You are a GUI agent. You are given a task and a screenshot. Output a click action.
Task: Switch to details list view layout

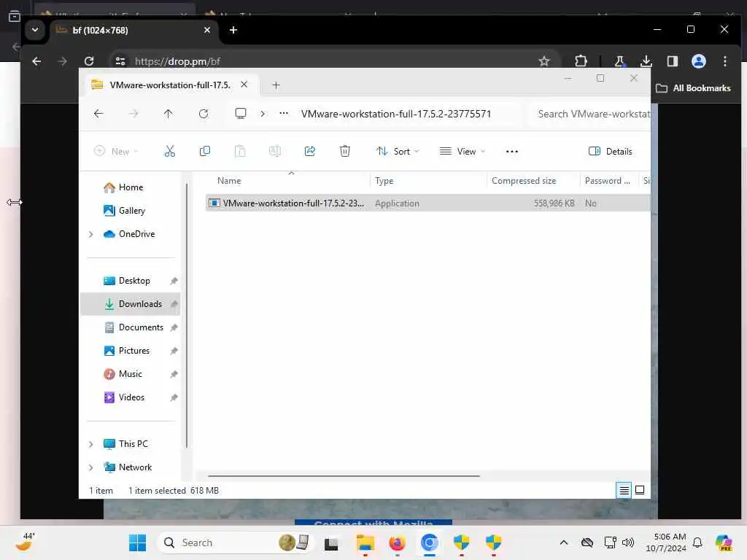624,490
